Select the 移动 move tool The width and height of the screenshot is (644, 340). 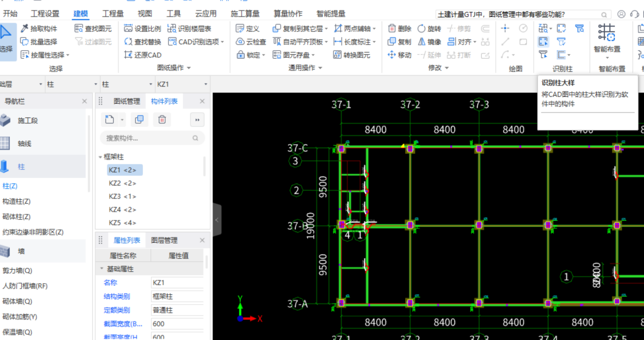point(400,55)
